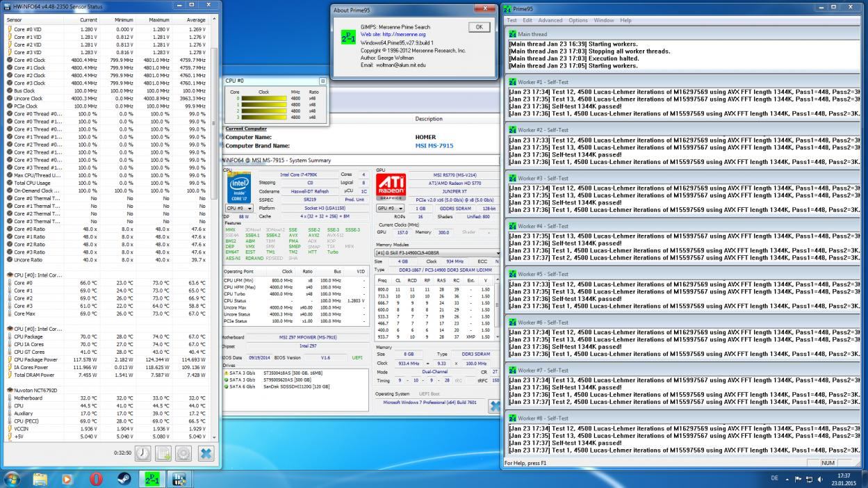Select the CPU Turbo operating point row
Viewport: 868px width, 488px height.
[x=295, y=293]
